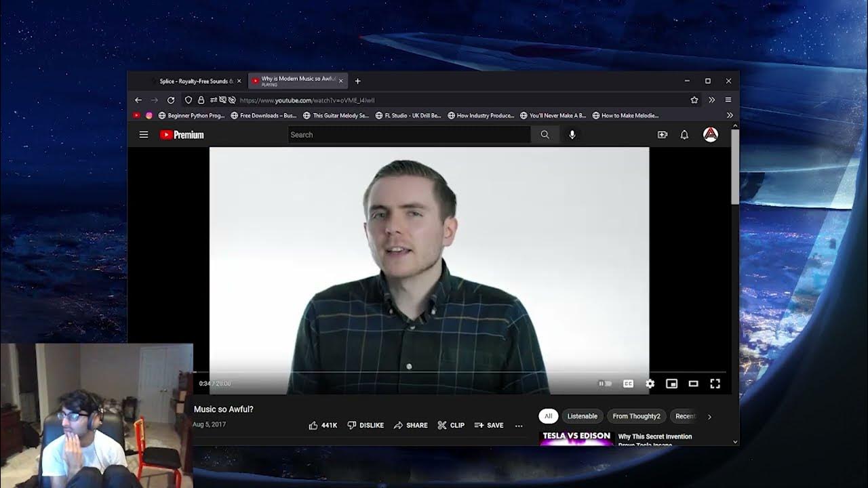The width and height of the screenshot is (868, 488).
Task: Open the browser application menu
Action: pos(728,100)
